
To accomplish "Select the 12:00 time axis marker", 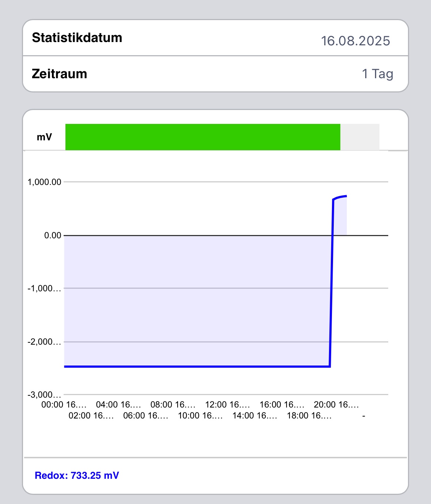I will (227, 405).
